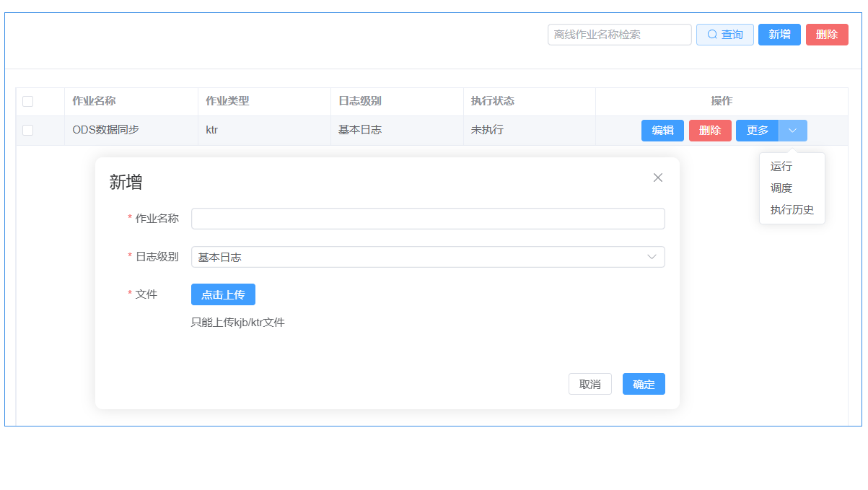
Task: Click the blue 新增 toolbar button
Action: [x=779, y=35]
